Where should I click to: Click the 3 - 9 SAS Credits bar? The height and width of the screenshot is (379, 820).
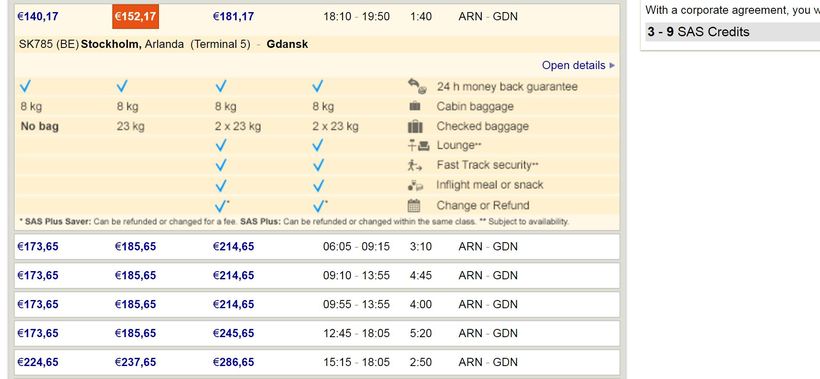(x=733, y=32)
